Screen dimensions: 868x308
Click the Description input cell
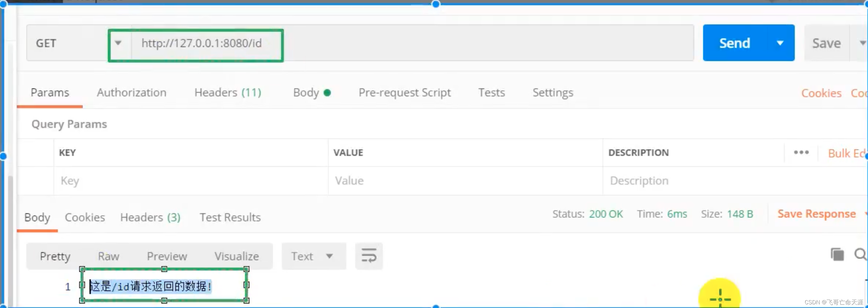(735, 181)
